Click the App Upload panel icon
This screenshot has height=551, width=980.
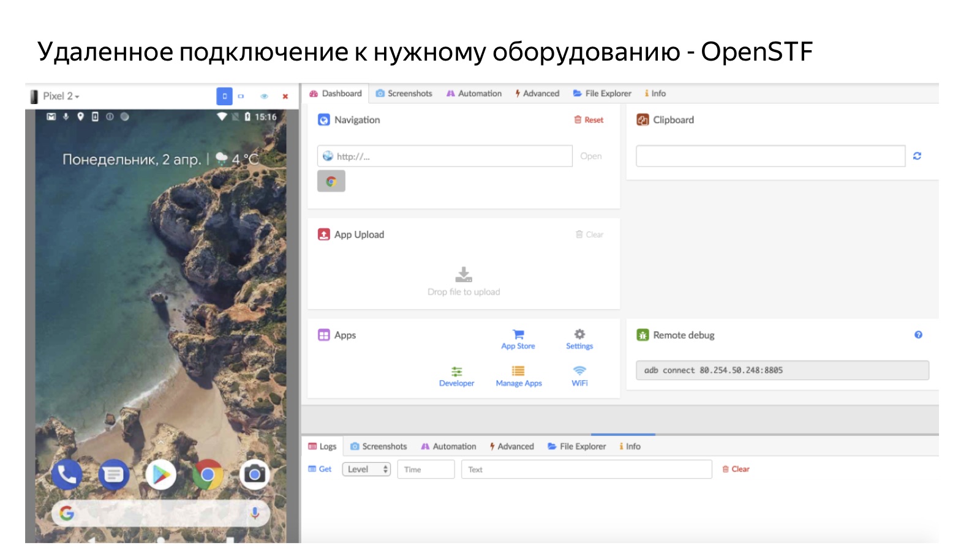pos(324,234)
